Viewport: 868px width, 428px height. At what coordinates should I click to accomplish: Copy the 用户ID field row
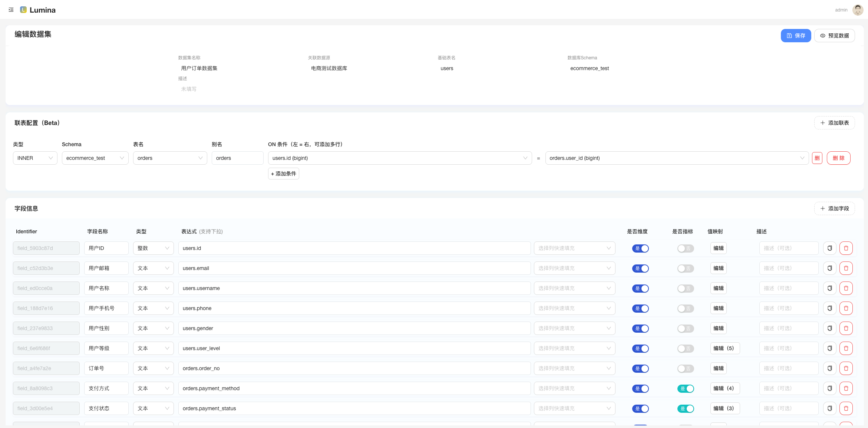point(829,248)
